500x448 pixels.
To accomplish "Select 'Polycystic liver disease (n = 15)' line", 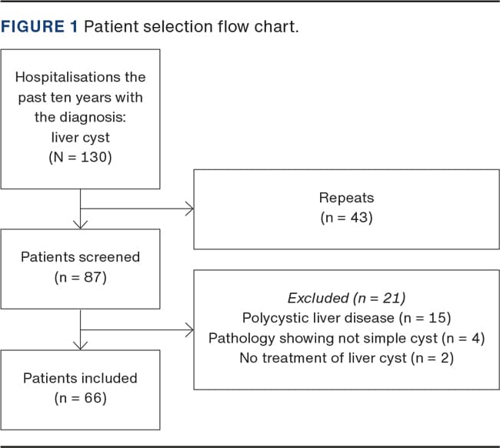I will point(346,318).
